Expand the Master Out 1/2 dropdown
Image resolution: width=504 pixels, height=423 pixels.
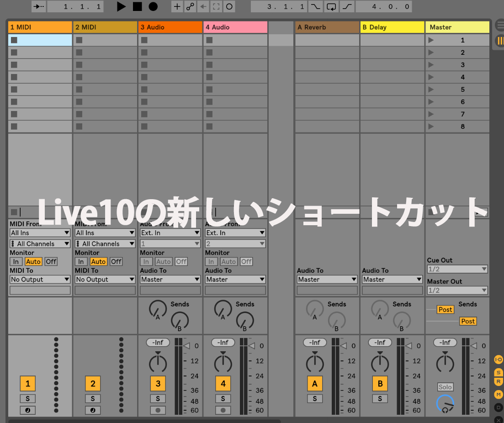coord(457,291)
